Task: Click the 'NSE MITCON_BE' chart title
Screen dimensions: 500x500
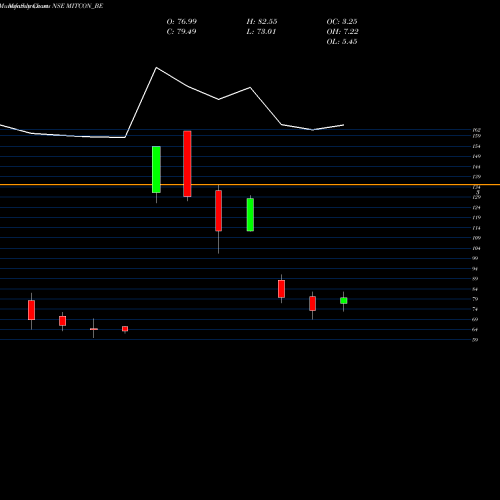Action: coord(78,6)
